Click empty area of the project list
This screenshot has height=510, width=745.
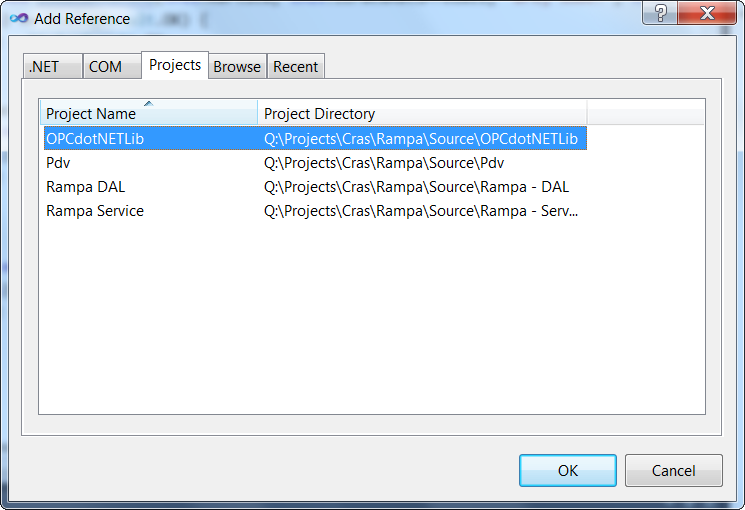[x=370, y=320]
